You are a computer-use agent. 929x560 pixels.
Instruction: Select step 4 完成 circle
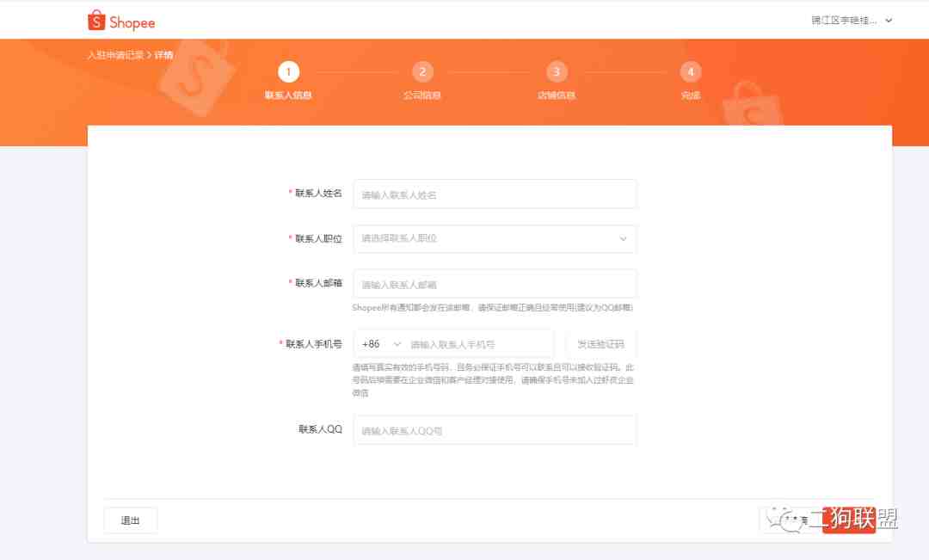(690, 72)
